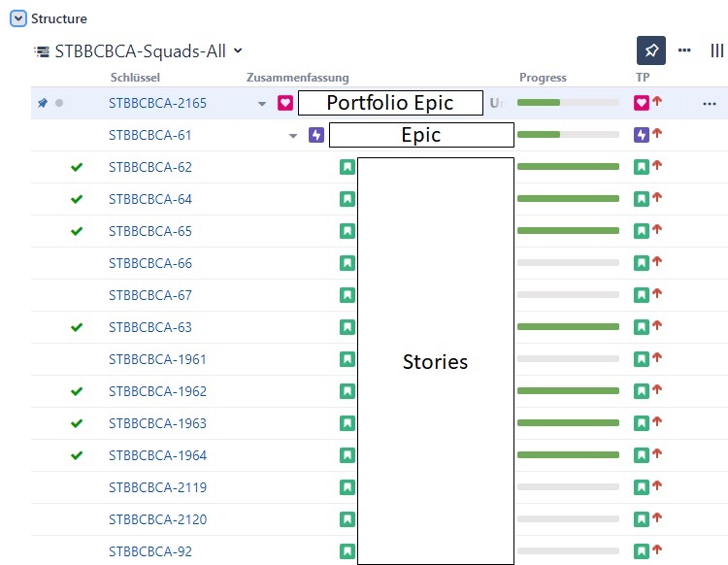Open the toolbar more options menu
Screen dimensions: 728x565
tap(684, 50)
